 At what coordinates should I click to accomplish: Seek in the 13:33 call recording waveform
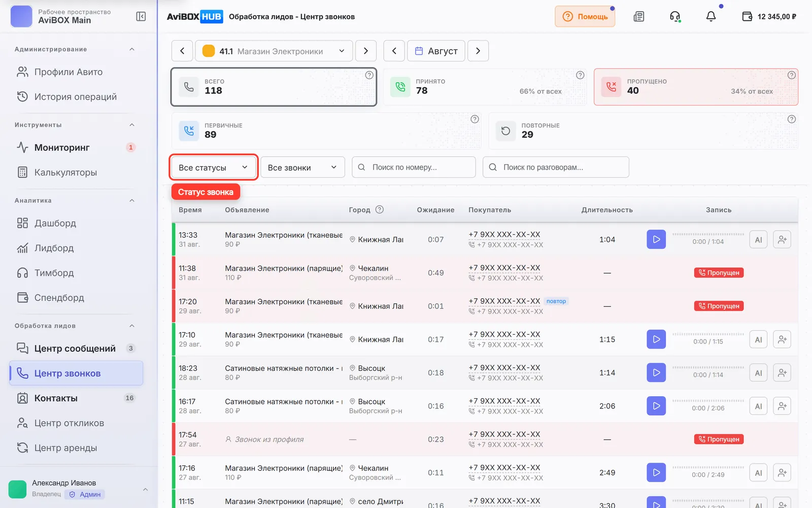[708, 234]
